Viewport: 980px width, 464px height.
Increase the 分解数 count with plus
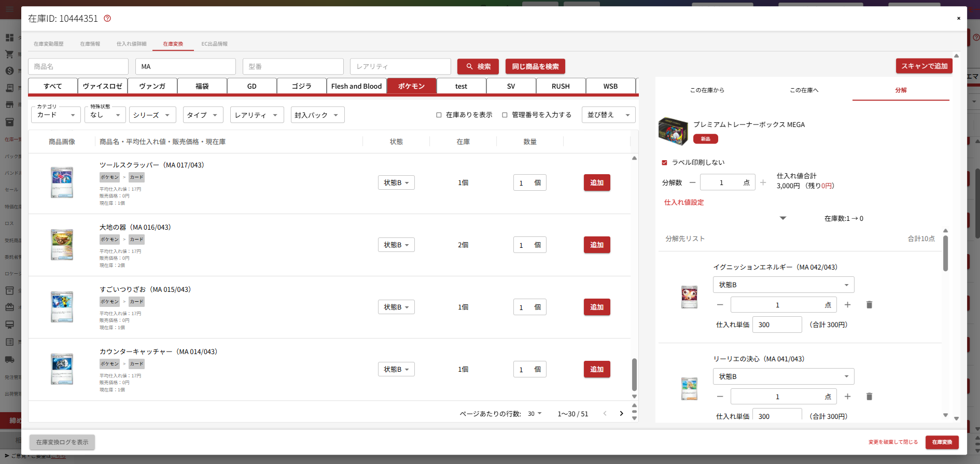(763, 182)
